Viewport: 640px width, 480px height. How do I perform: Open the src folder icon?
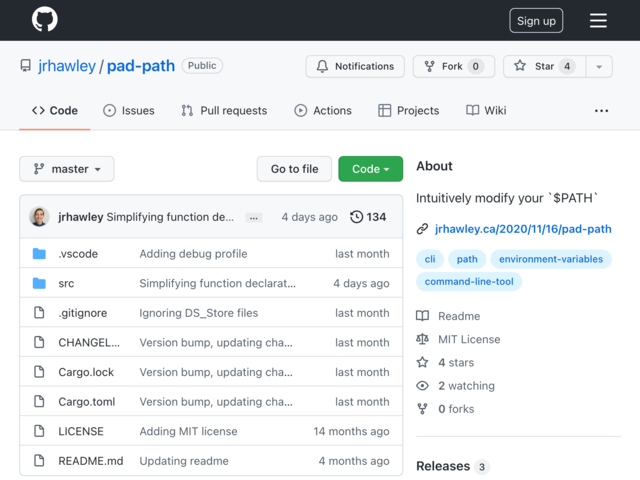coord(39,283)
